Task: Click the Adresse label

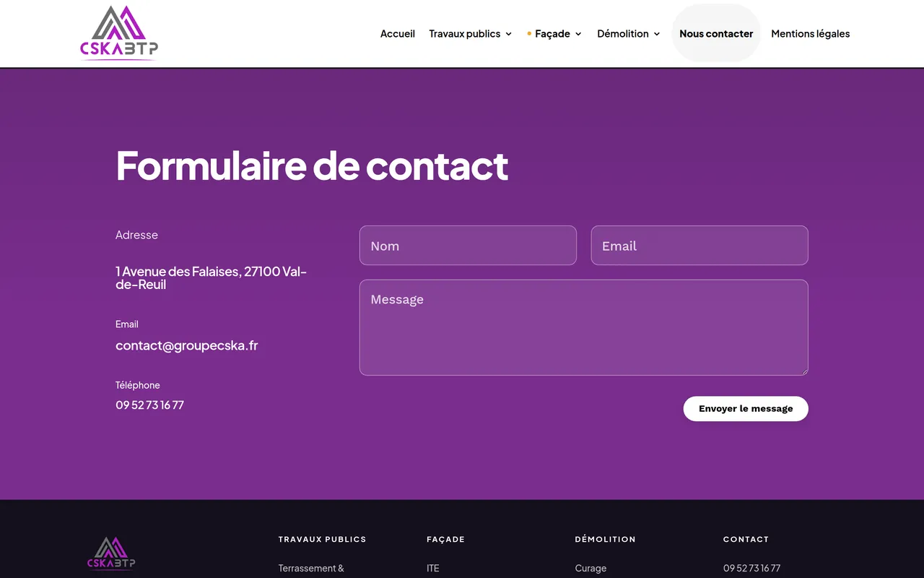Action: pyautogui.click(x=136, y=235)
